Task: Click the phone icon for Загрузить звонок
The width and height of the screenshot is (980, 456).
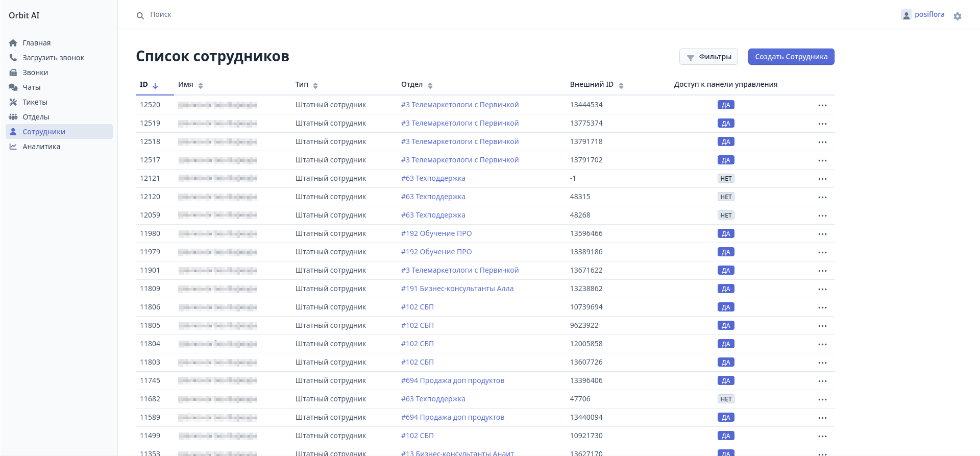Action: [x=13, y=58]
